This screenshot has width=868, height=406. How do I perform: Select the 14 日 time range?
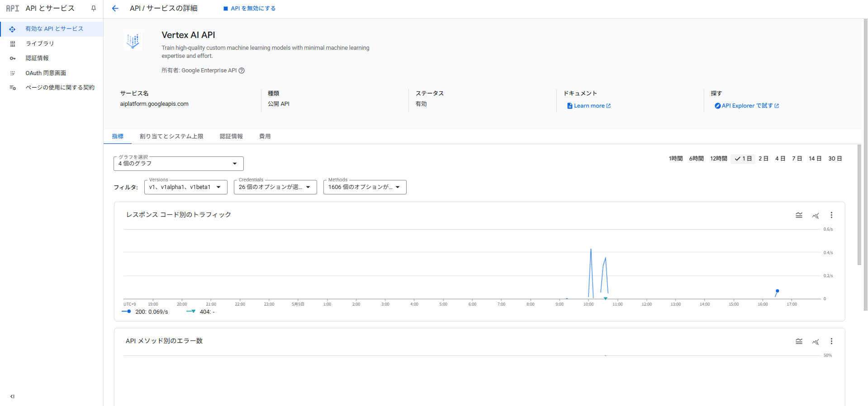(x=815, y=159)
